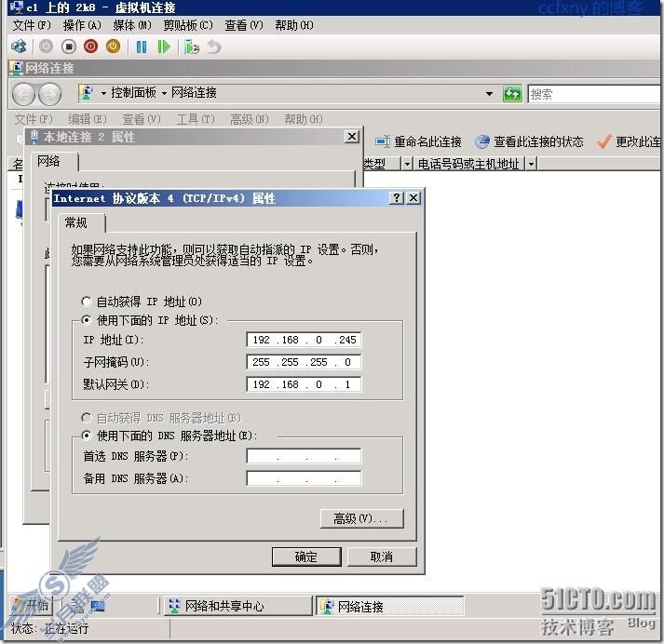
Task: Open the explorer 编辑(E) menu
Action: point(88,119)
